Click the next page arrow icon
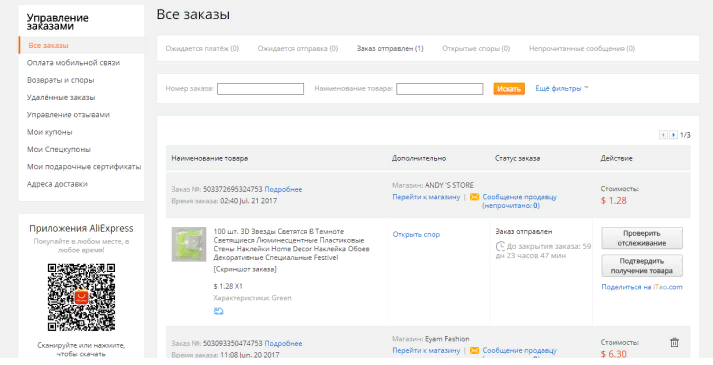The image size is (713, 365). [673, 135]
